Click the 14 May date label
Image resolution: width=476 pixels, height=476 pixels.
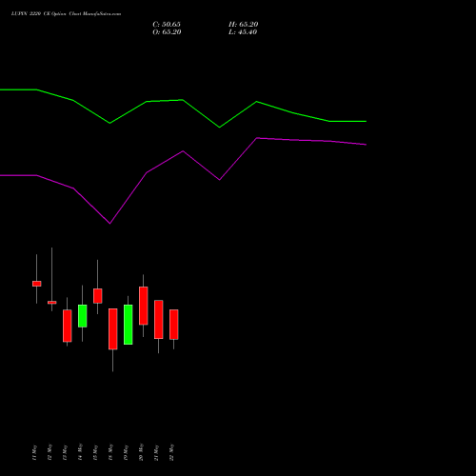coord(80,452)
